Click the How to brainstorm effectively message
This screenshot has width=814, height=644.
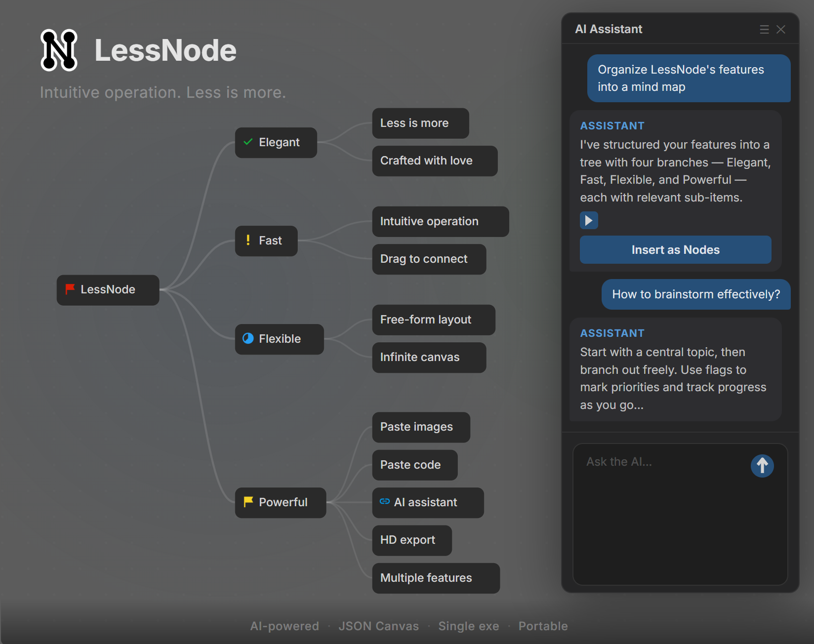[696, 295]
